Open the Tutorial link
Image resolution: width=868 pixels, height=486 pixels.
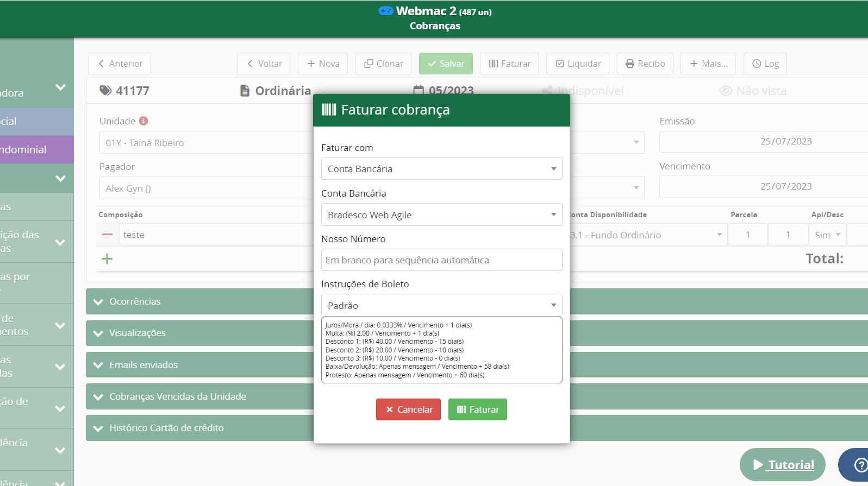coord(783,465)
